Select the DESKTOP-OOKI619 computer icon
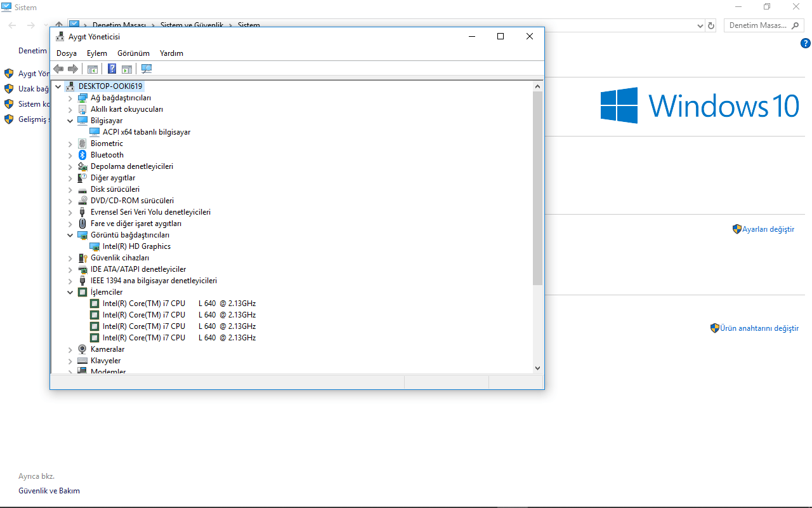 tap(70, 86)
